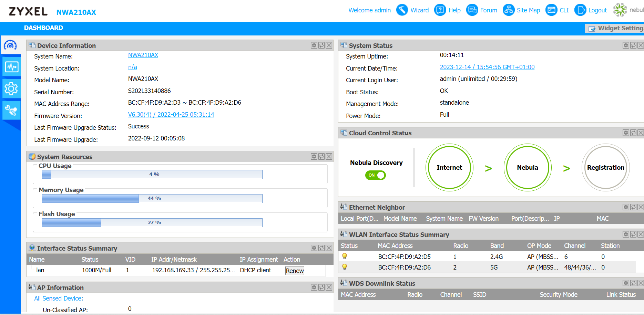Open the Help page
Image resolution: width=644 pixels, height=315 pixels.
click(447, 10)
